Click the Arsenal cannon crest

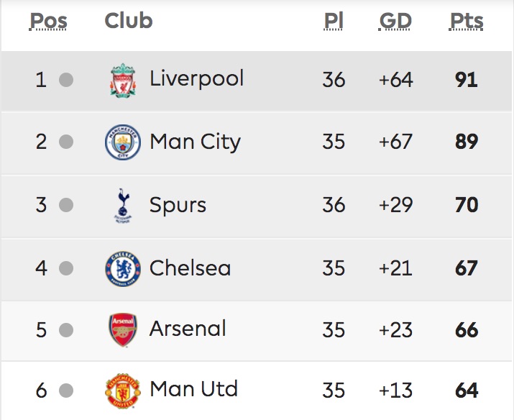[123, 329]
